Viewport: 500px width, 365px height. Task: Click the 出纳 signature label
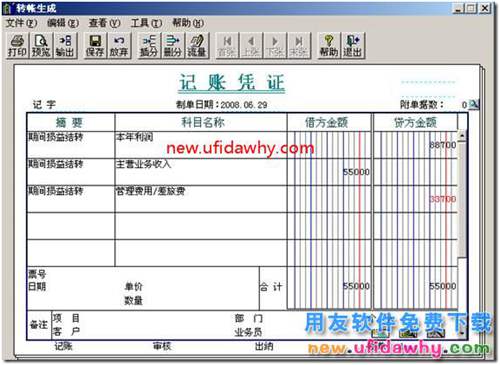coord(264,346)
